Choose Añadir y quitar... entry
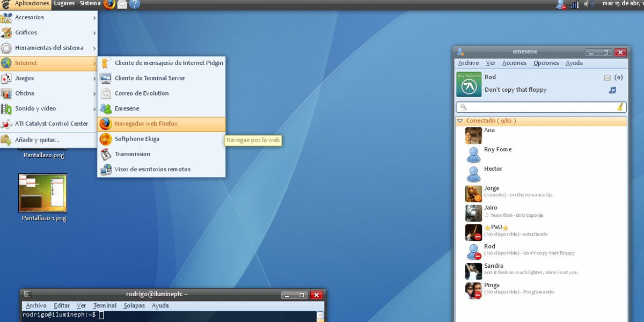This screenshot has height=322, width=644. pyautogui.click(x=48, y=141)
